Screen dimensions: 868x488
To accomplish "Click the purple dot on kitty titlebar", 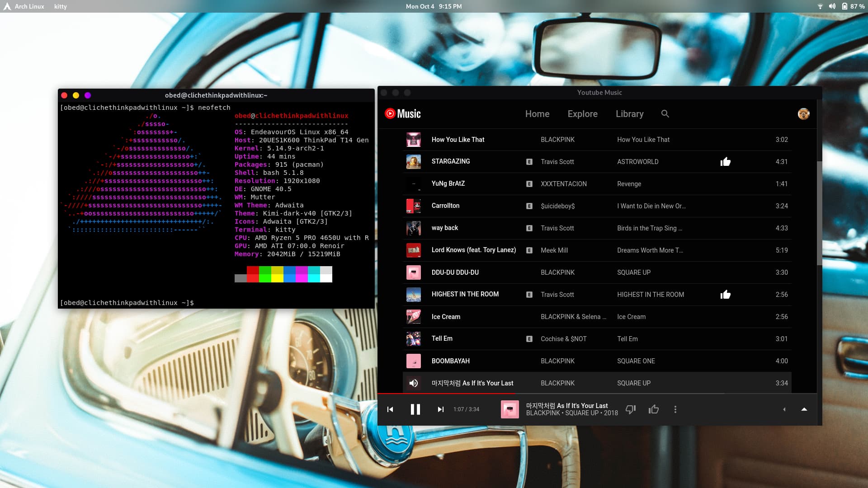I will coord(88,95).
